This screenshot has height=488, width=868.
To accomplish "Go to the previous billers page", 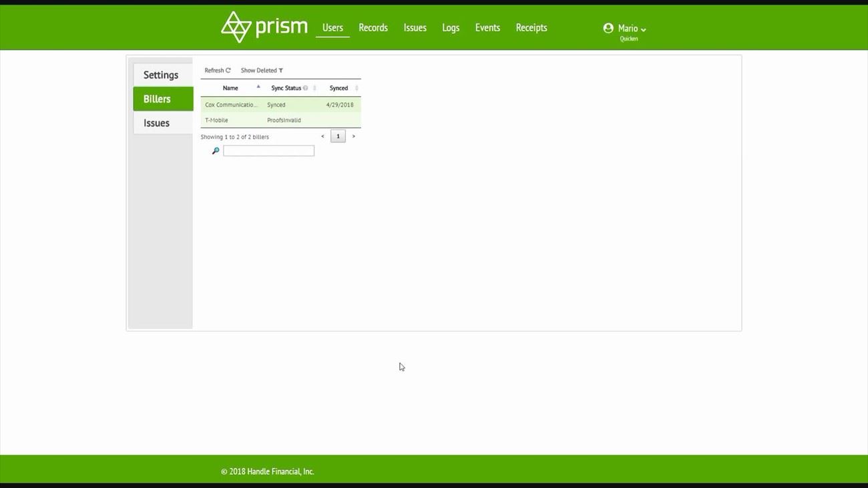I will pos(322,136).
